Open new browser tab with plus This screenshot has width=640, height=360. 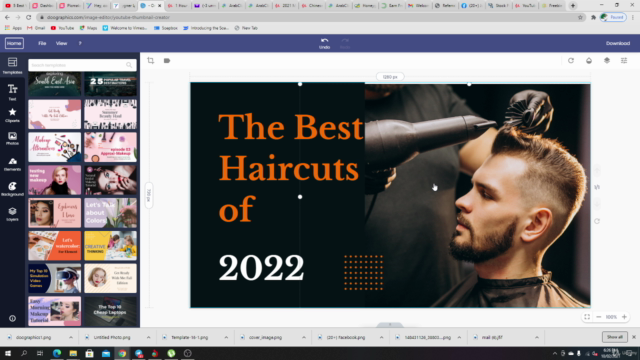(x=573, y=6)
